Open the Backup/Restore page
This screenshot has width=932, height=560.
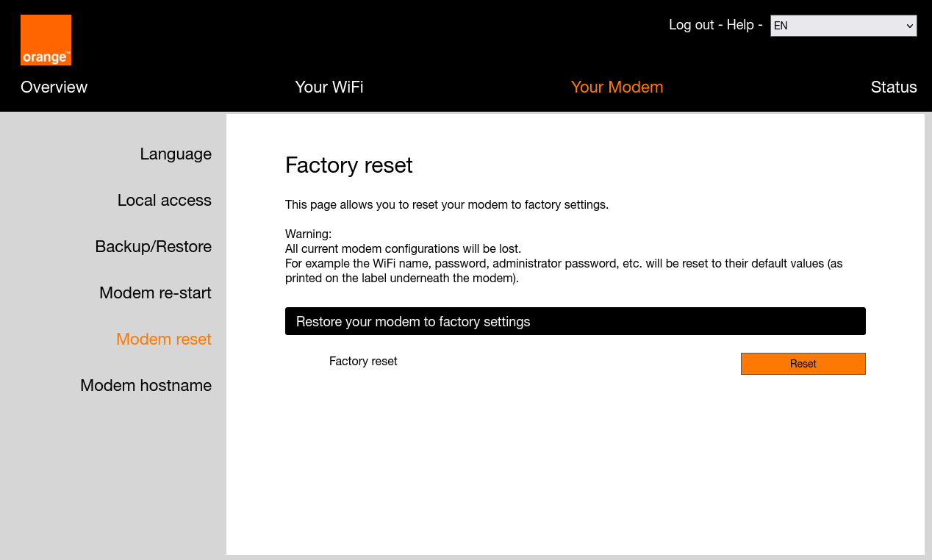(x=153, y=246)
